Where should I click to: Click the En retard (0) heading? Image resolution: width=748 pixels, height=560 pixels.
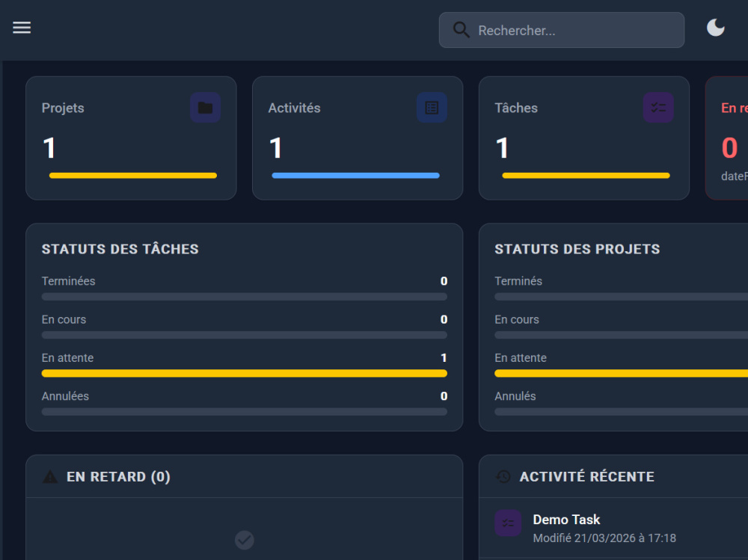pos(118,476)
